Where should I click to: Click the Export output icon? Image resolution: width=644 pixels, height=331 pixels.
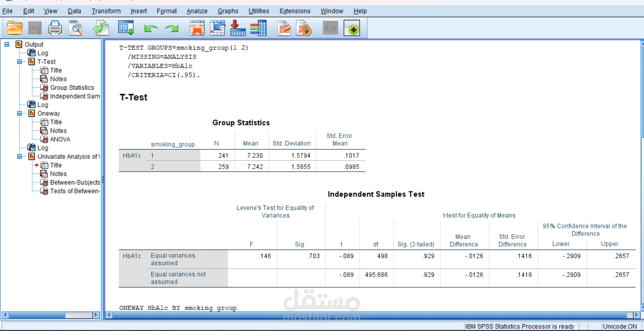pos(101,28)
